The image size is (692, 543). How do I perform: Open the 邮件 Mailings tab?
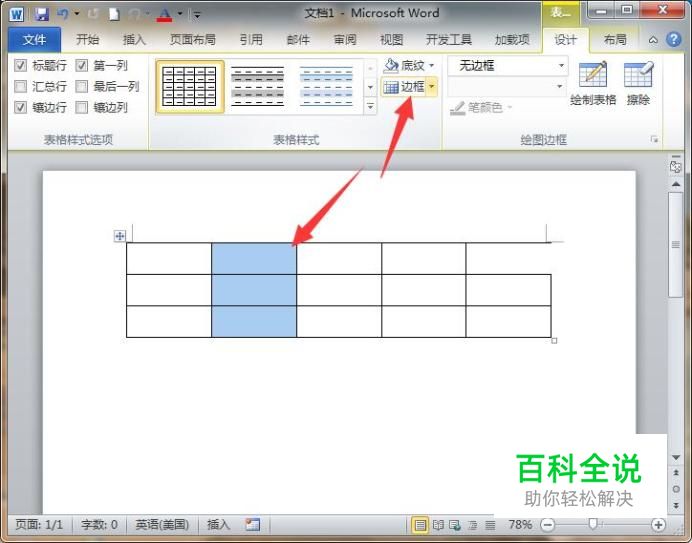click(x=298, y=40)
